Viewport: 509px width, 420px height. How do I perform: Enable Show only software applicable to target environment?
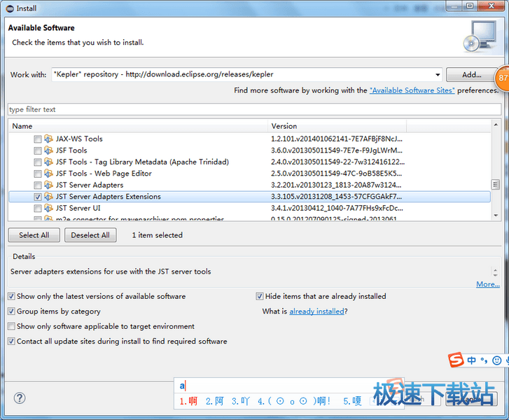(11, 326)
